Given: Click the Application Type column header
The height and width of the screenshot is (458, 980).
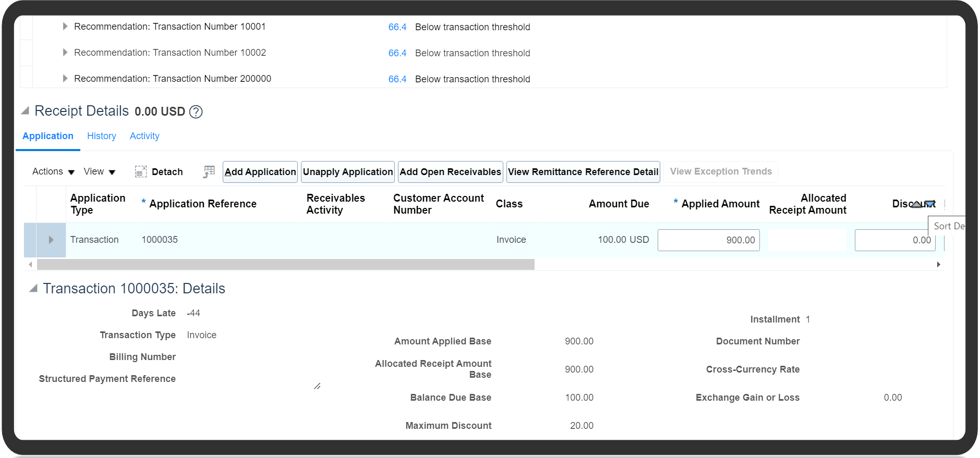Looking at the screenshot, I should click(98, 204).
